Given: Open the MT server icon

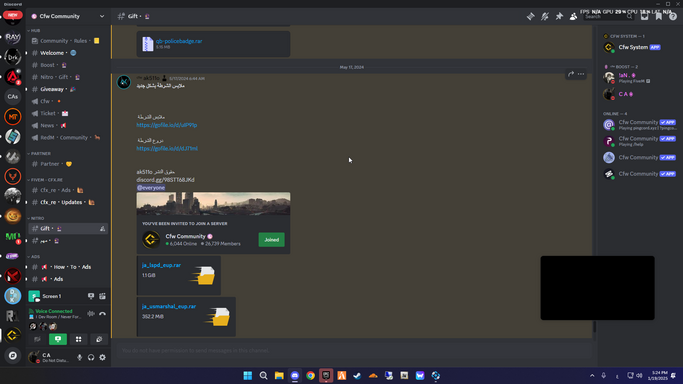Looking at the screenshot, I should coord(13,117).
